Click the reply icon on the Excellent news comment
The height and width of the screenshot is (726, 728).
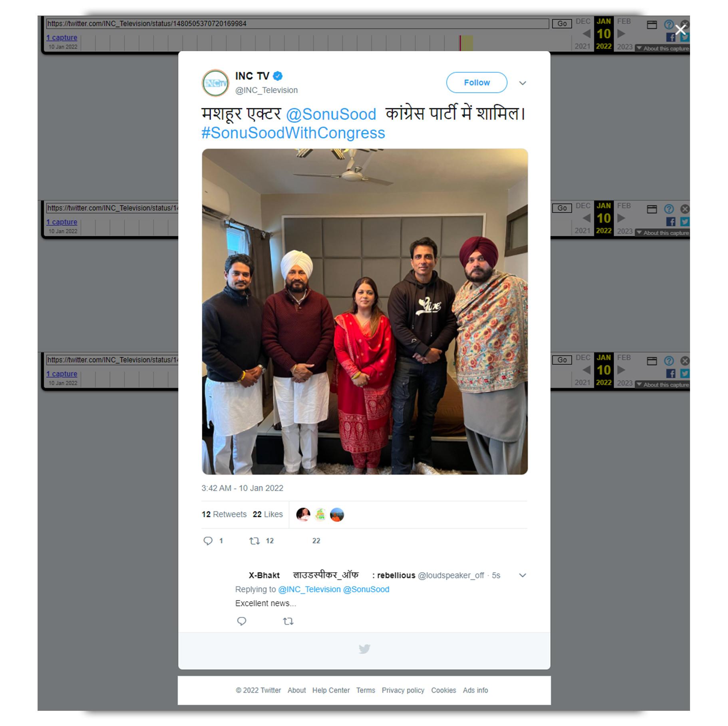click(242, 621)
